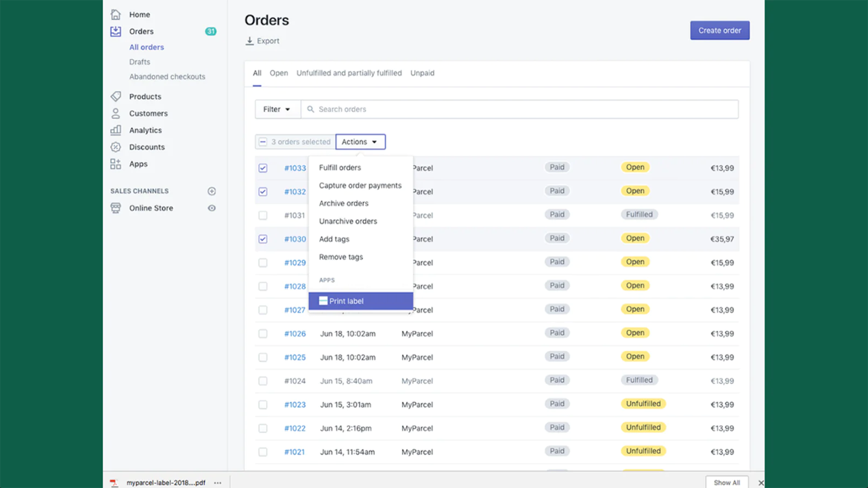Click the Analytics bar chart icon
The width and height of the screenshot is (868, 488).
coord(116,130)
